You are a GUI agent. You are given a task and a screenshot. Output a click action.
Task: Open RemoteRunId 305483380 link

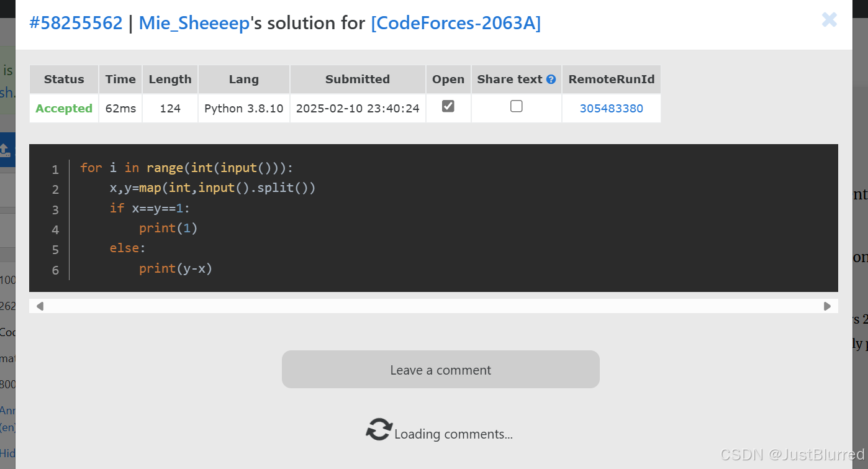pos(611,108)
